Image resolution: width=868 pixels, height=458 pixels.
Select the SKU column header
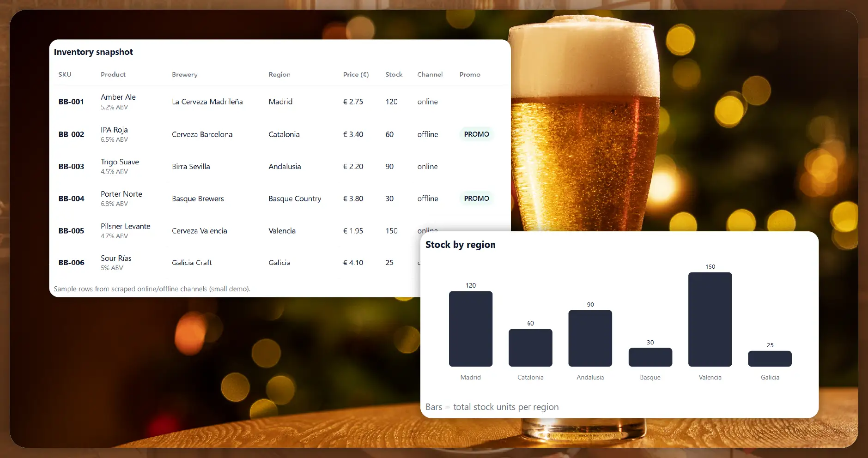[65, 74]
